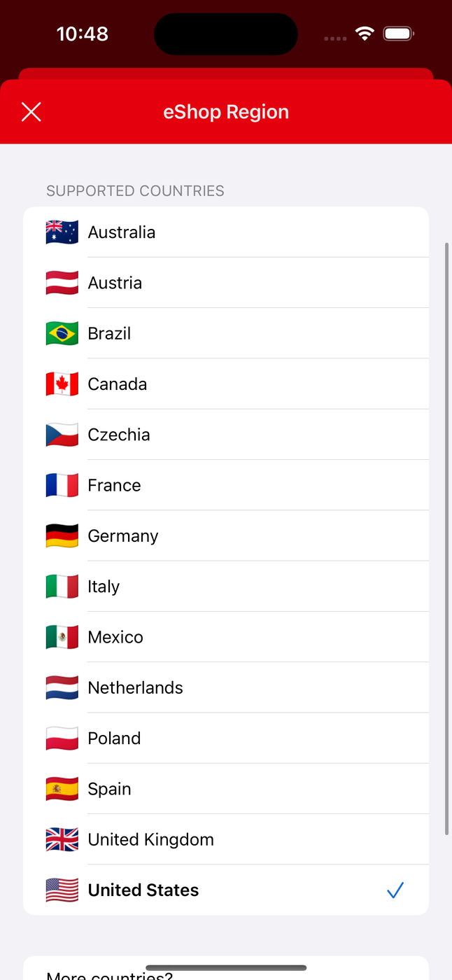Tap the Brazil flag icon

coord(62,333)
